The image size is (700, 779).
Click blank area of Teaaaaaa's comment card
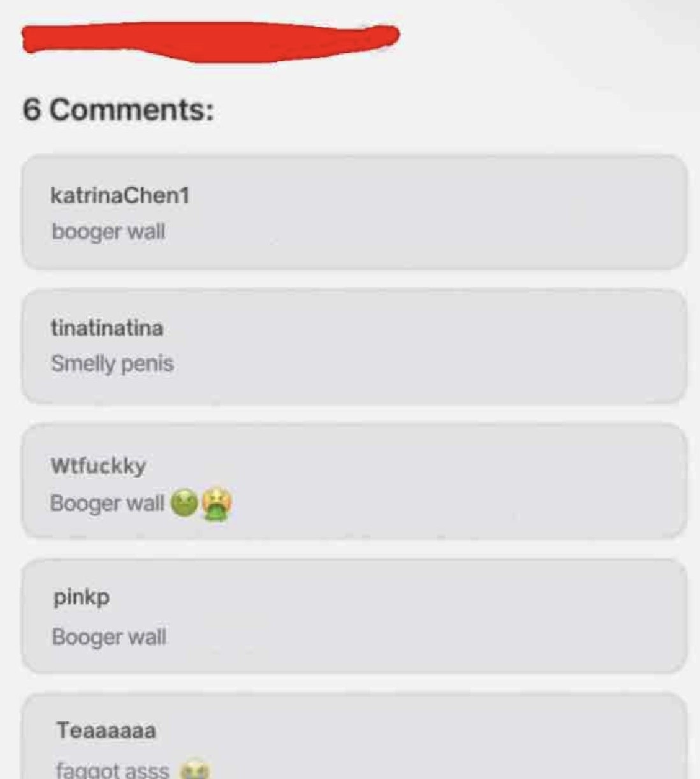(x=446, y=739)
